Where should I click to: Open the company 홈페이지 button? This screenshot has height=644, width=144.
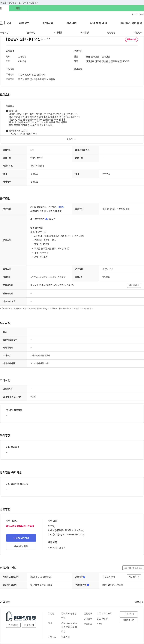tap(129, 614)
